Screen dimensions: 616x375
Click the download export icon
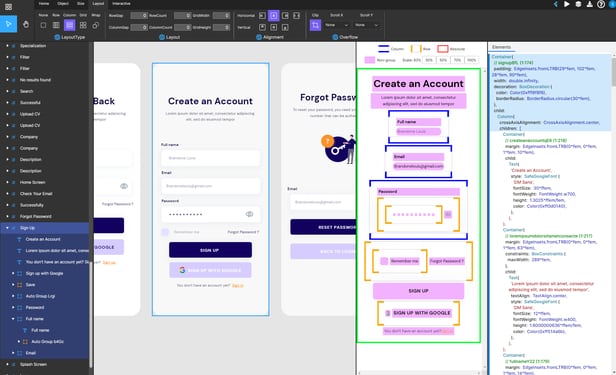pos(590,4)
